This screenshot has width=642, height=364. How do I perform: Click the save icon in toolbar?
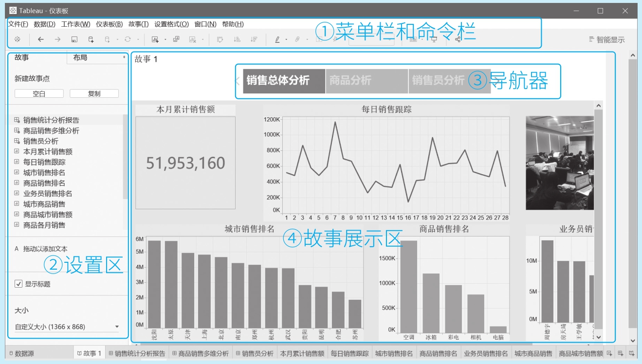74,39
